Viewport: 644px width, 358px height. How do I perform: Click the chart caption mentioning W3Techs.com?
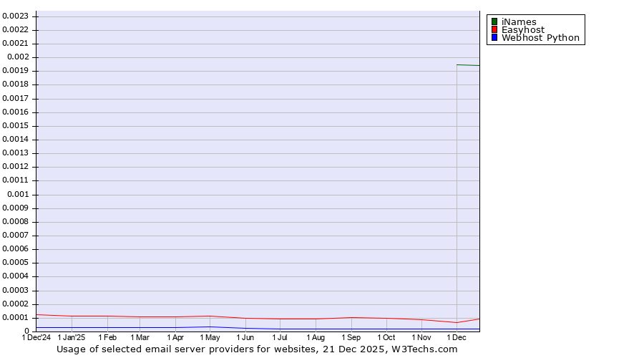257,349
